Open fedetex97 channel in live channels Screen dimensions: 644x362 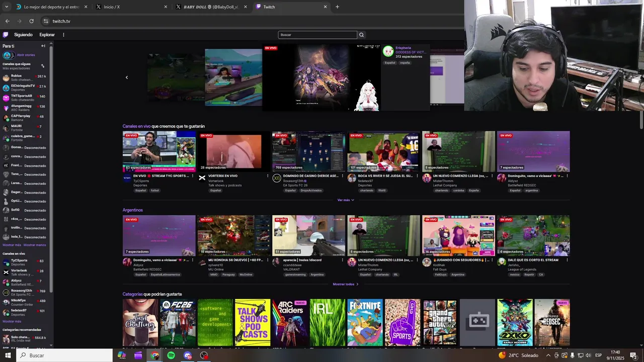(25, 312)
